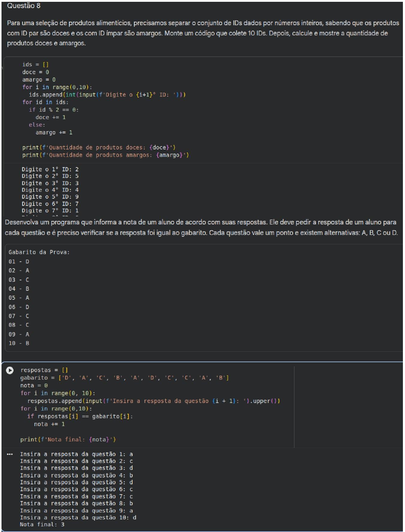Click output line 'Digite o 6° ID: 7'
This screenshot has height=532, width=405.
coord(50,204)
